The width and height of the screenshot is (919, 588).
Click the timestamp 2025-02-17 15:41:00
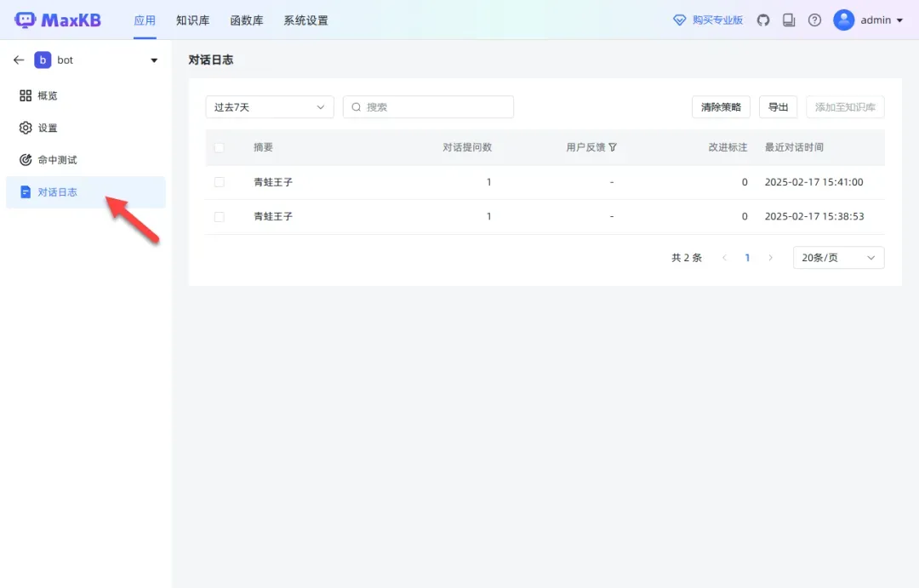(814, 182)
